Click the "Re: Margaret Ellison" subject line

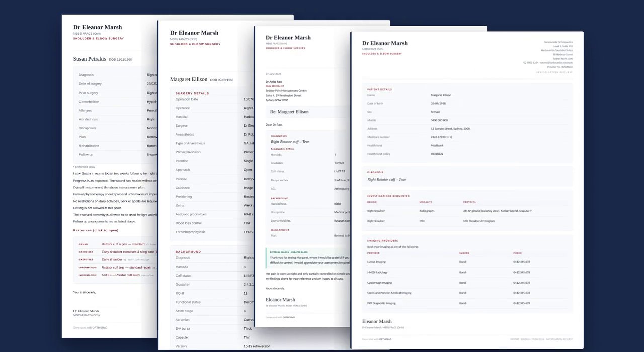click(x=289, y=112)
